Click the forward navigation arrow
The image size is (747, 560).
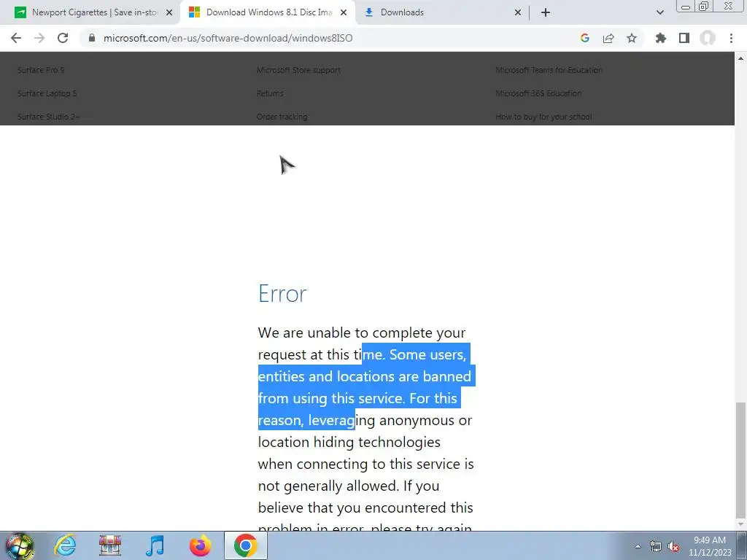pyautogui.click(x=39, y=38)
